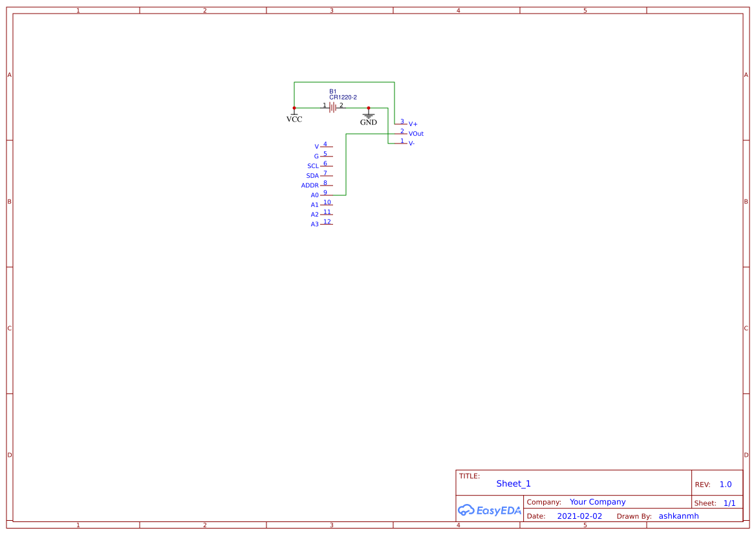Click the V+ pin label

tap(413, 124)
